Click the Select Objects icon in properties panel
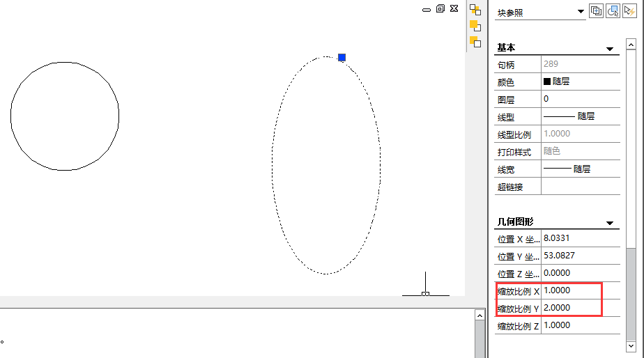The width and height of the screenshot is (644, 358). (x=613, y=10)
